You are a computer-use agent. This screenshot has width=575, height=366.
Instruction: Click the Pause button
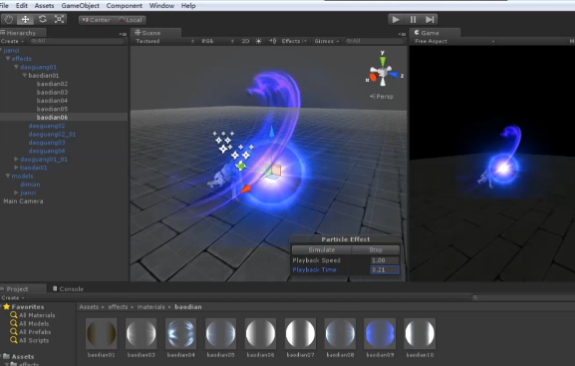pyautogui.click(x=413, y=19)
